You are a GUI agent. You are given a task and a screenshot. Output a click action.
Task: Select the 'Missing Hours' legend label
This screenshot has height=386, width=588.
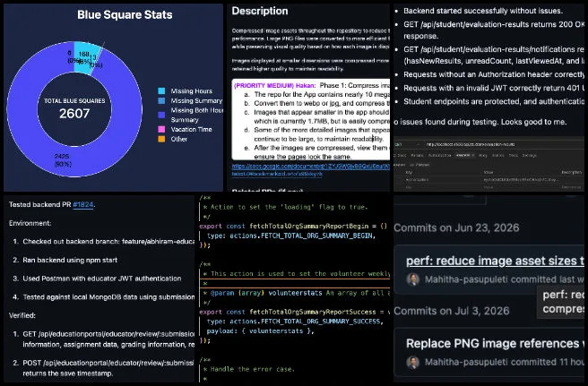[x=191, y=91]
